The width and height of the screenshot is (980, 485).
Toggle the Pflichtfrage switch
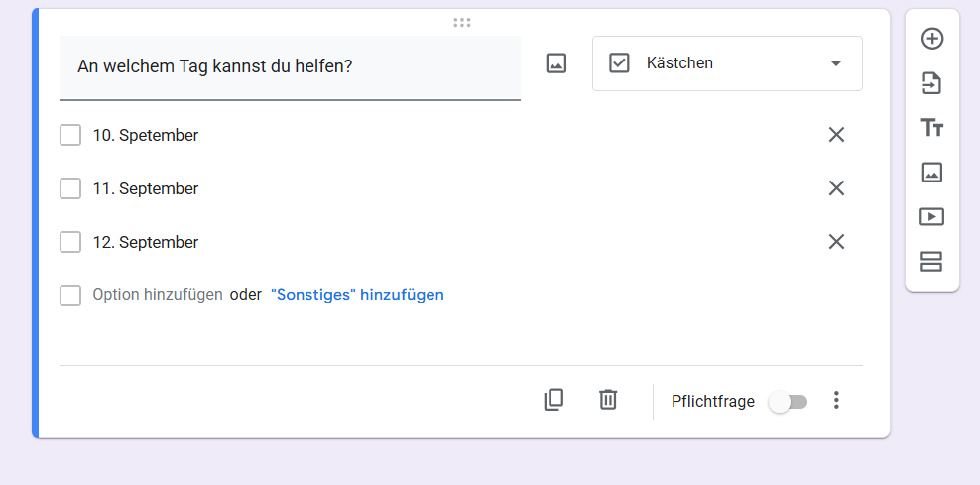pos(789,402)
